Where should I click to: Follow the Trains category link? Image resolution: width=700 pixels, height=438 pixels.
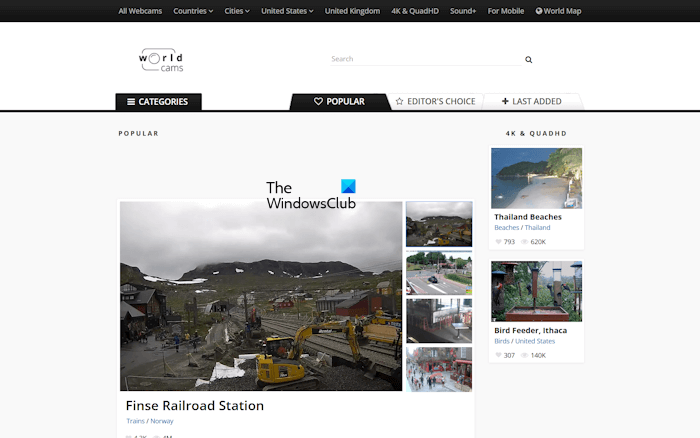(x=135, y=421)
